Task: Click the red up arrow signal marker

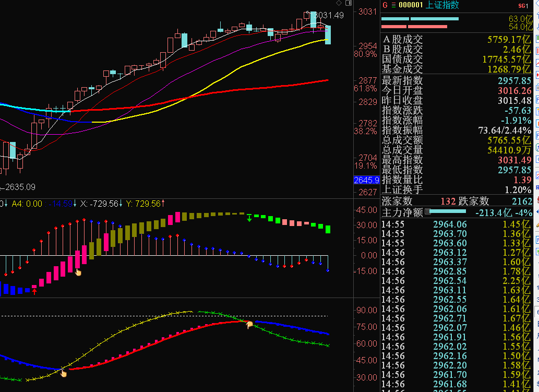Action: click(34, 292)
